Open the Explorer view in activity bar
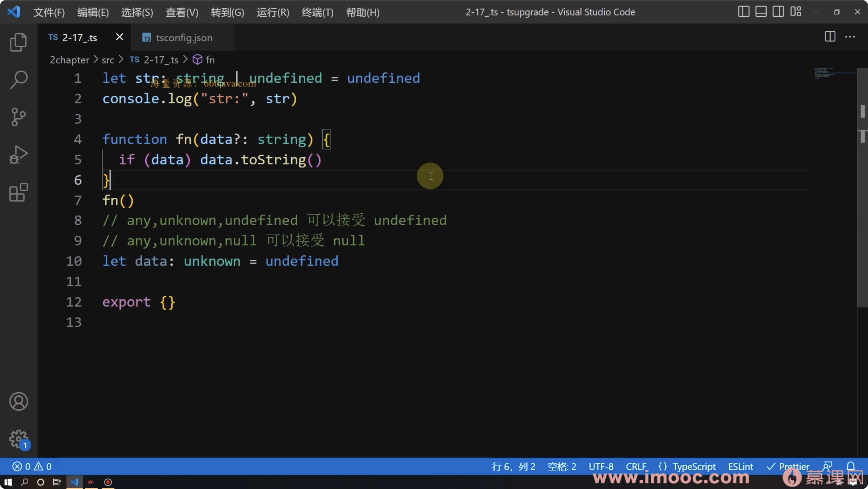The width and height of the screenshot is (868, 489). coord(18,42)
